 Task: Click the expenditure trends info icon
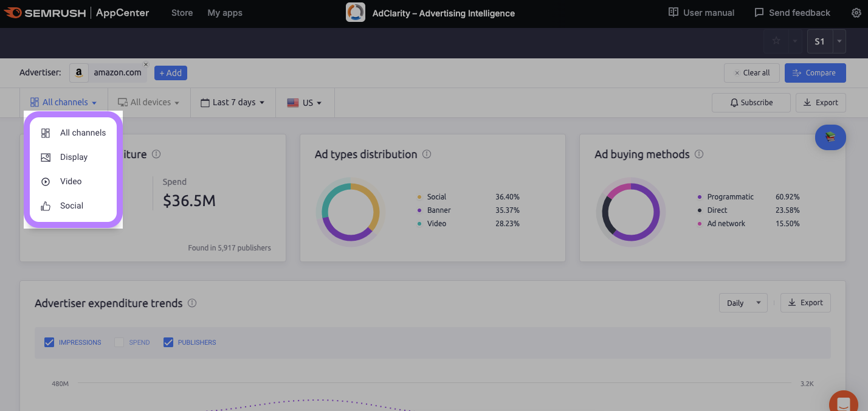[x=192, y=303]
